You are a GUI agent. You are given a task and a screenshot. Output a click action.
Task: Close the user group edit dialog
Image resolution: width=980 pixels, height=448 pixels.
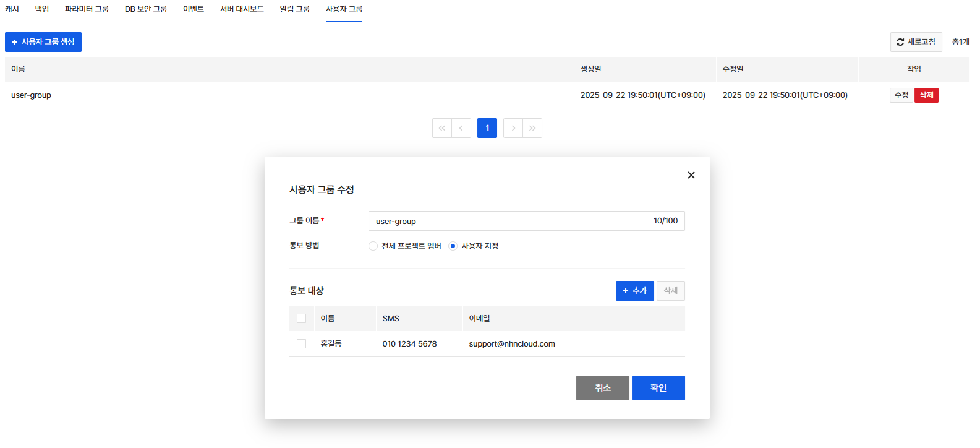[691, 175]
